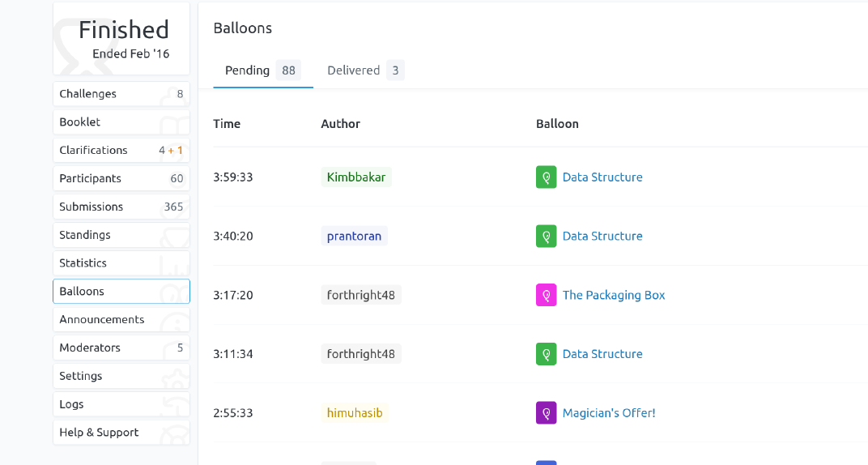Click the purple Magician's Offer balloon icon
The width and height of the screenshot is (868, 465).
pos(546,413)
